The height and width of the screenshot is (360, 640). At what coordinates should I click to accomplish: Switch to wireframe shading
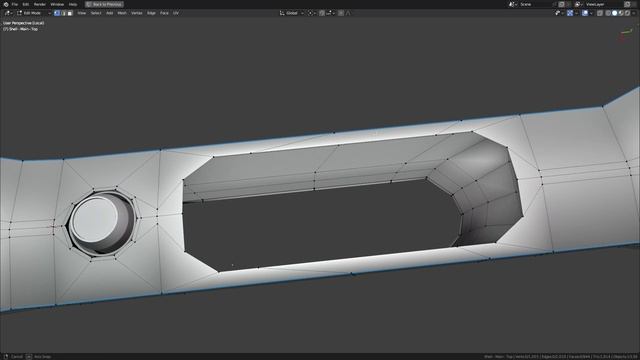[608, 13]
